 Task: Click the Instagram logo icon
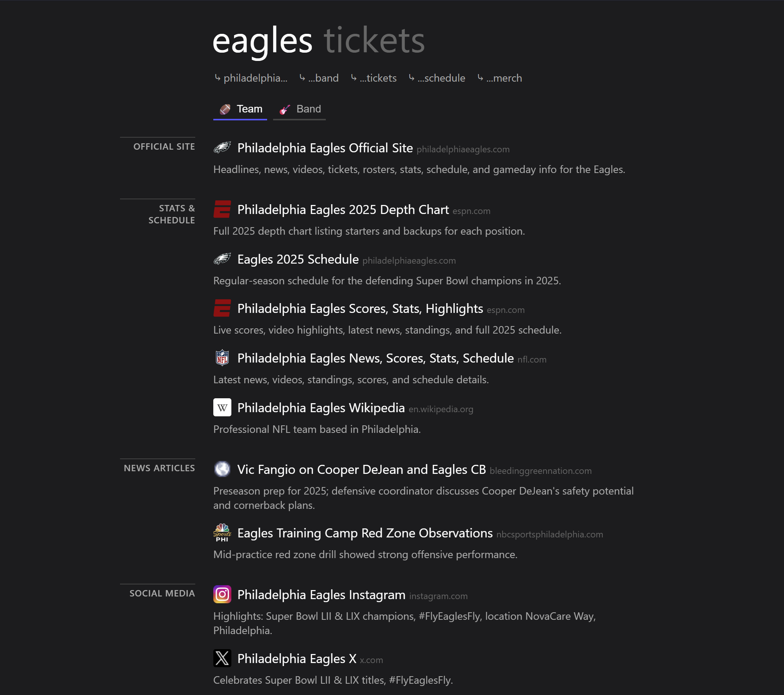point(222,594)
